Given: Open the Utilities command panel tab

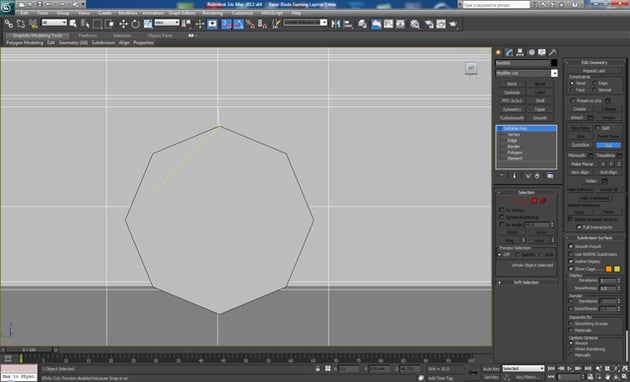Looking at the screenshot, I should (553, 52).
